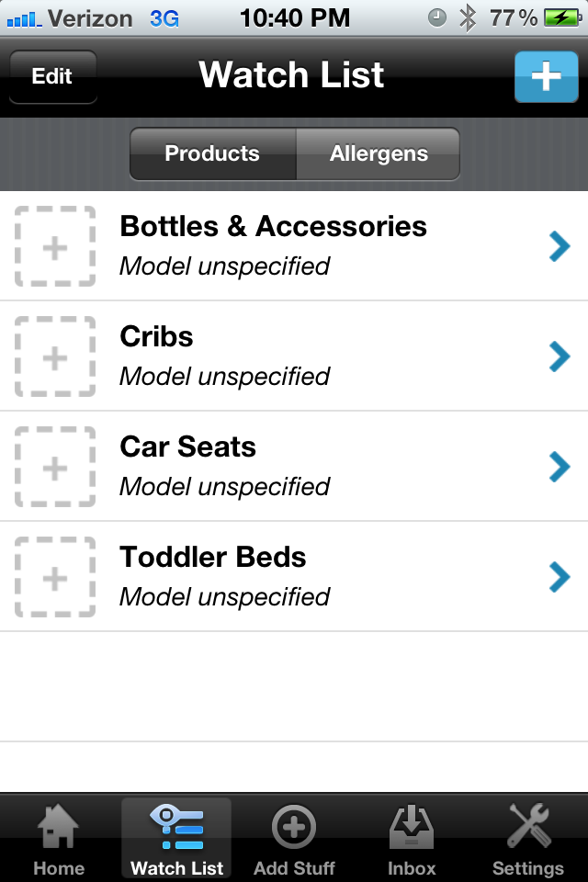The width and height of the screenshot is (588, 882).
Task: Tap the blue plus add button
Action: click(x=546, y=76)
